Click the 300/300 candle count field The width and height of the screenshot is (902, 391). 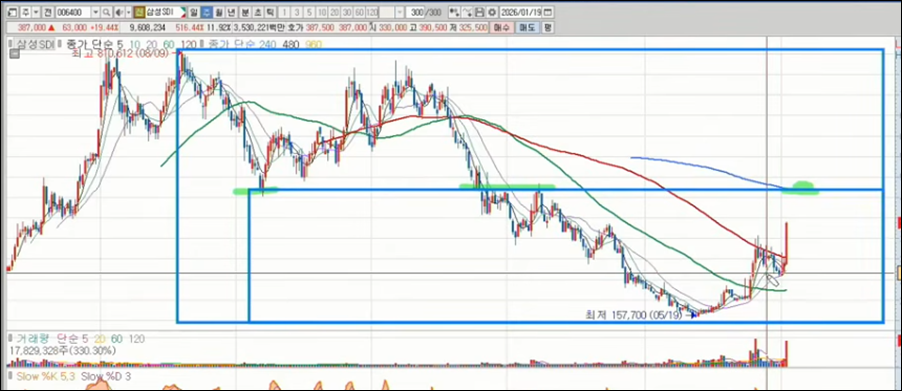(425, 12)
